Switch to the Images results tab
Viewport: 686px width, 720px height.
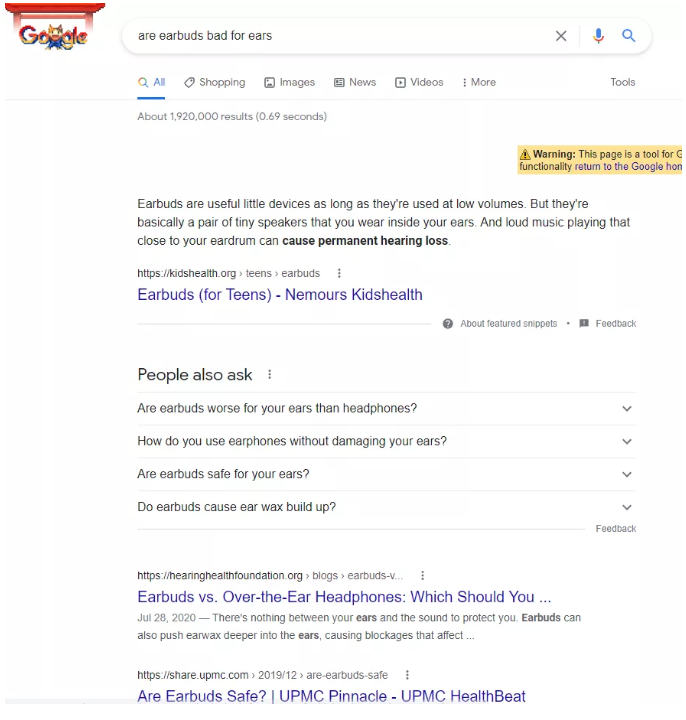289,82
